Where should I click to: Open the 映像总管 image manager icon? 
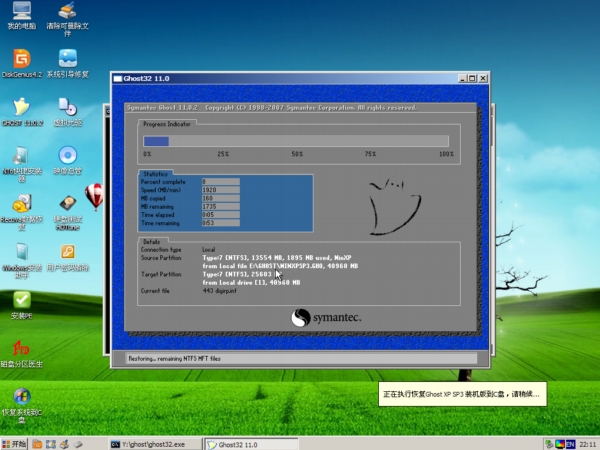click(68, 160)
